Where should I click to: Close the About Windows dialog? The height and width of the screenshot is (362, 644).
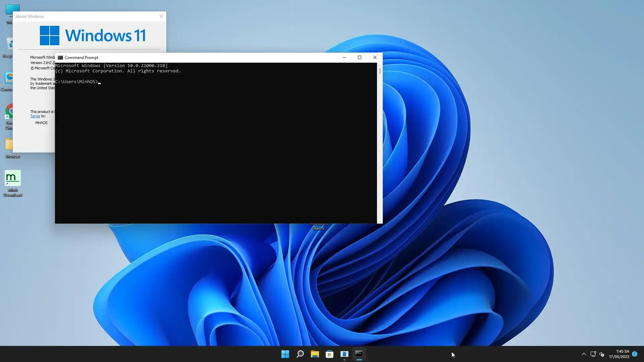click(161, 16)
